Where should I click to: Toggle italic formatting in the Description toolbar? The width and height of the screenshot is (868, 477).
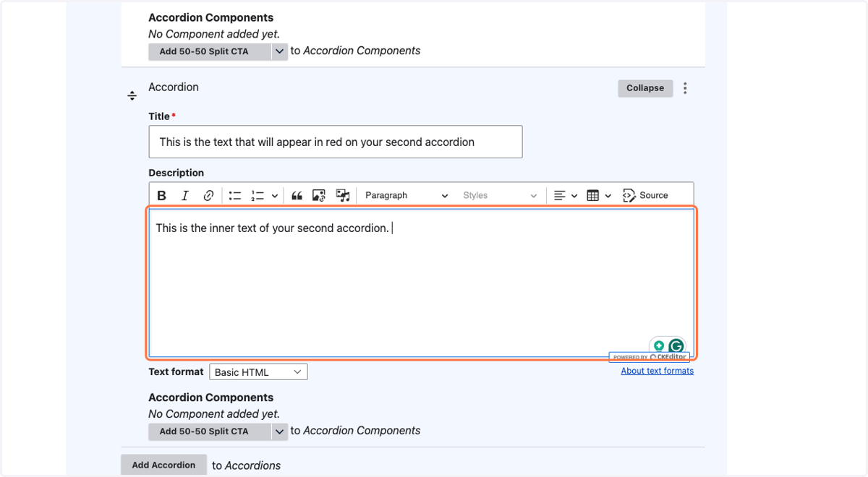pyautogui.click(x=184, y=195)
